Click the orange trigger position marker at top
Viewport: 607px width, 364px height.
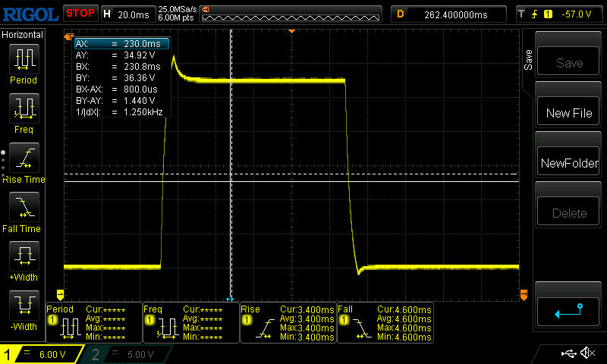291,32
